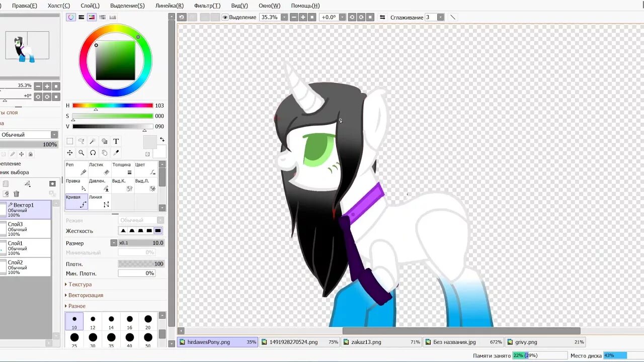Select brush size preset 20
Viewport: 644px width, 362px height.
tap(148, 321)
